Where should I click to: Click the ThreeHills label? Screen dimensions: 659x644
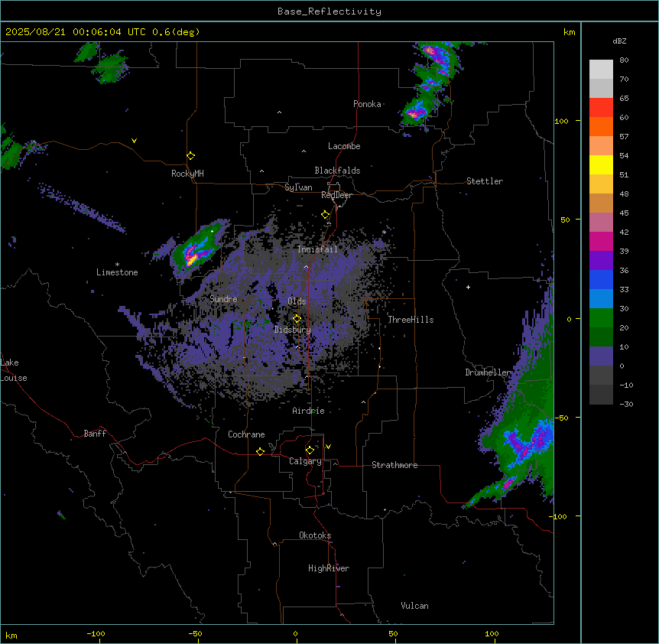411,320
